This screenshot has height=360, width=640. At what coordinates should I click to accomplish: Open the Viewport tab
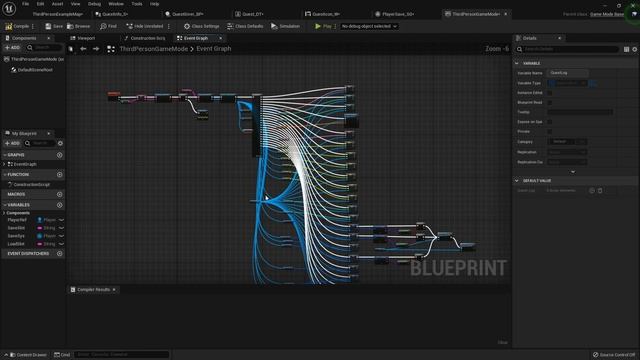pyautogui.click(x=82, y=38)
